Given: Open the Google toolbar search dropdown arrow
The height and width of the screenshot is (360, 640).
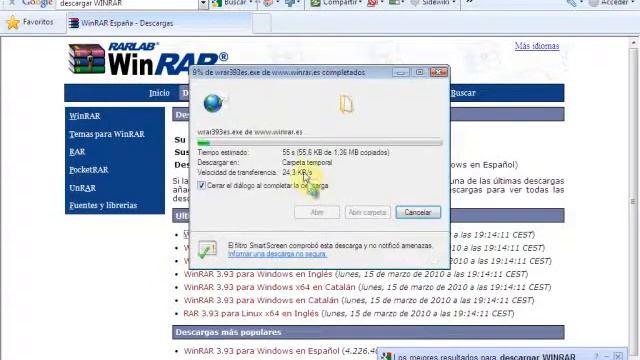Looking at the screenshot, I should point(204,4).
